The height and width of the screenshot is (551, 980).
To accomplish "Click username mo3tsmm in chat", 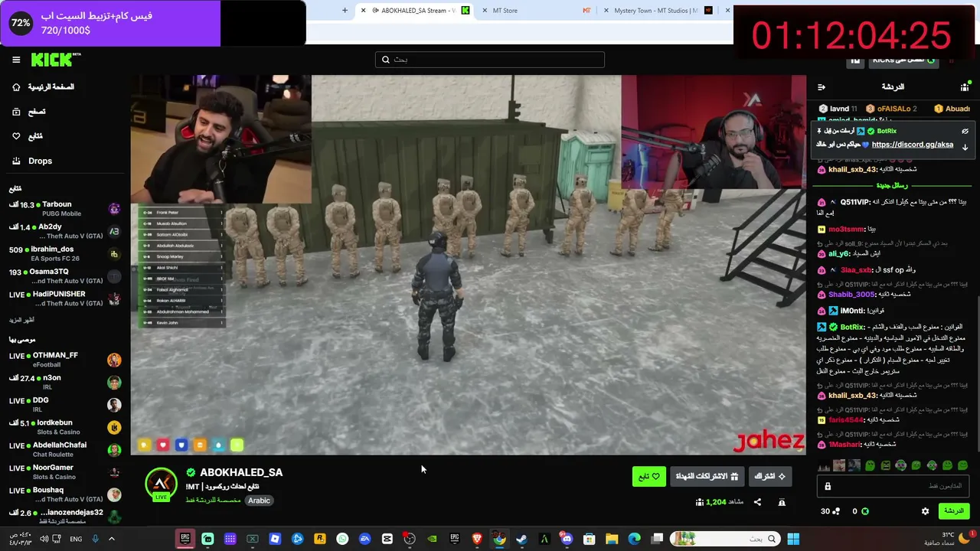I will coord(846,229).
